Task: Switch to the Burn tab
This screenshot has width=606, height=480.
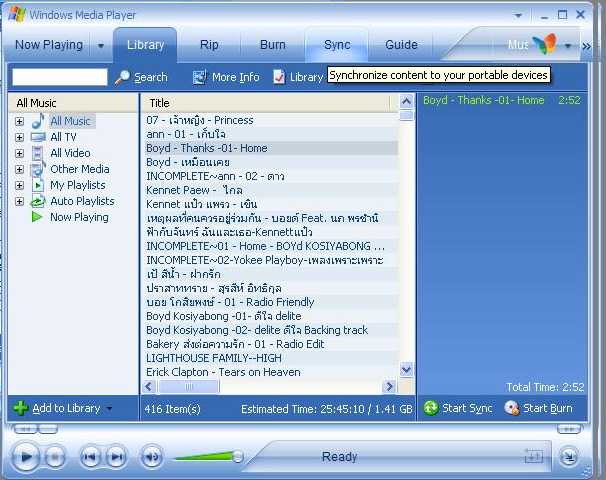Action: tap(273, 45)
